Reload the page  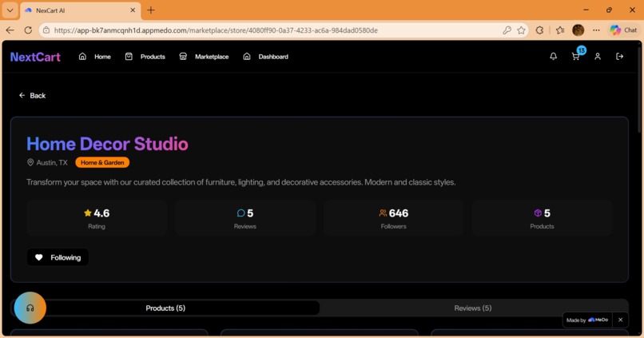click(28, 30)
